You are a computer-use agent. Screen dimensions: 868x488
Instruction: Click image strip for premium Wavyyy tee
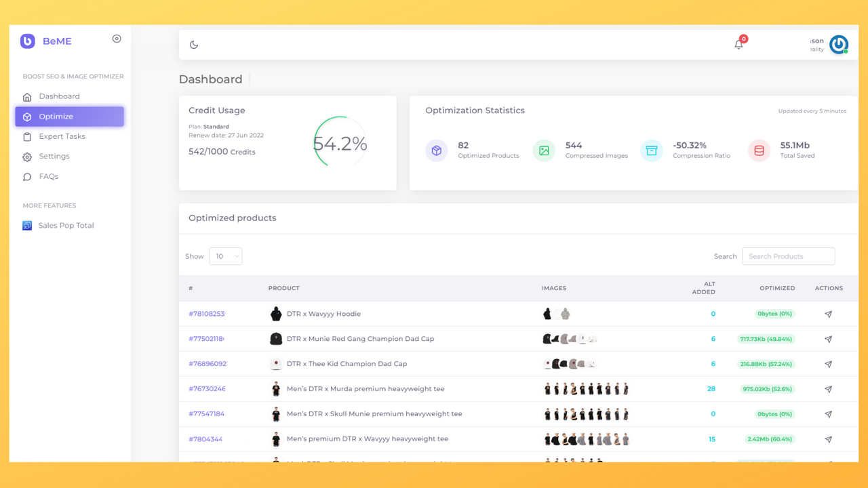pyautogui.click(x=587, y=439)
